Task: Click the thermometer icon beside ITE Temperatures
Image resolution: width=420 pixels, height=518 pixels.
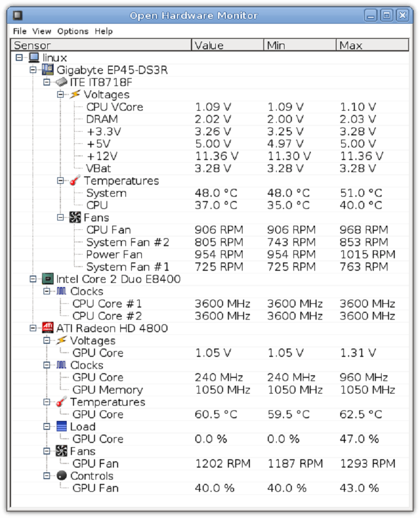Action: pyautogui.click(x=75, y=181)
